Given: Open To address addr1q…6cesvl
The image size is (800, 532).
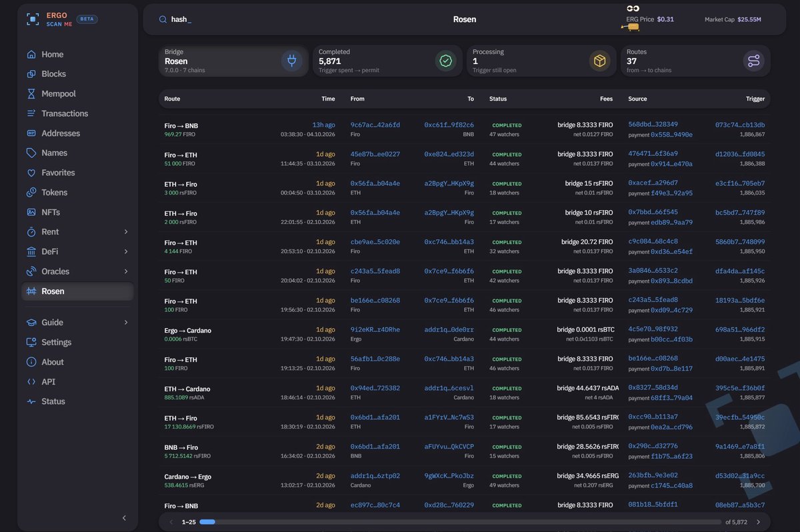Looking at the screenshot, I should tap(449, 388).
